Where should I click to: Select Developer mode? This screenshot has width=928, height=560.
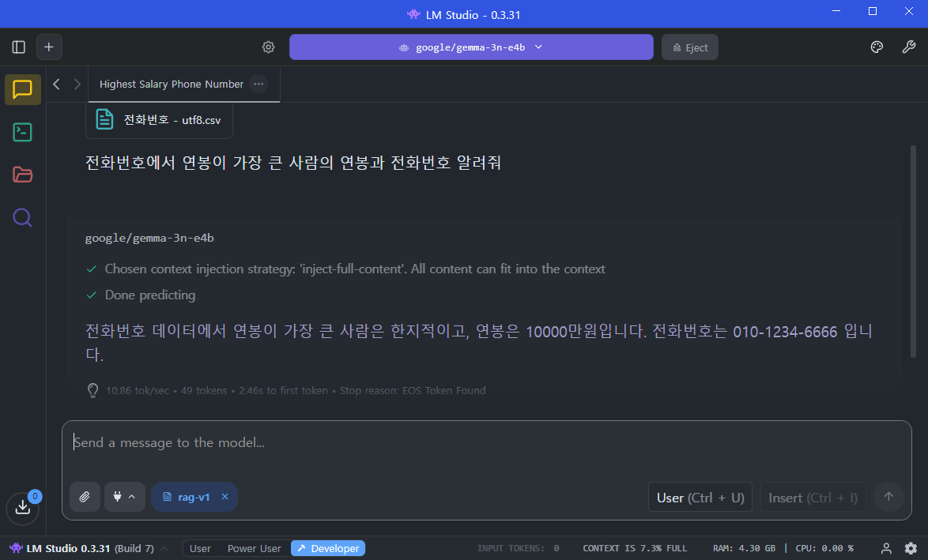pyautogui.click(x=328, y=548)
